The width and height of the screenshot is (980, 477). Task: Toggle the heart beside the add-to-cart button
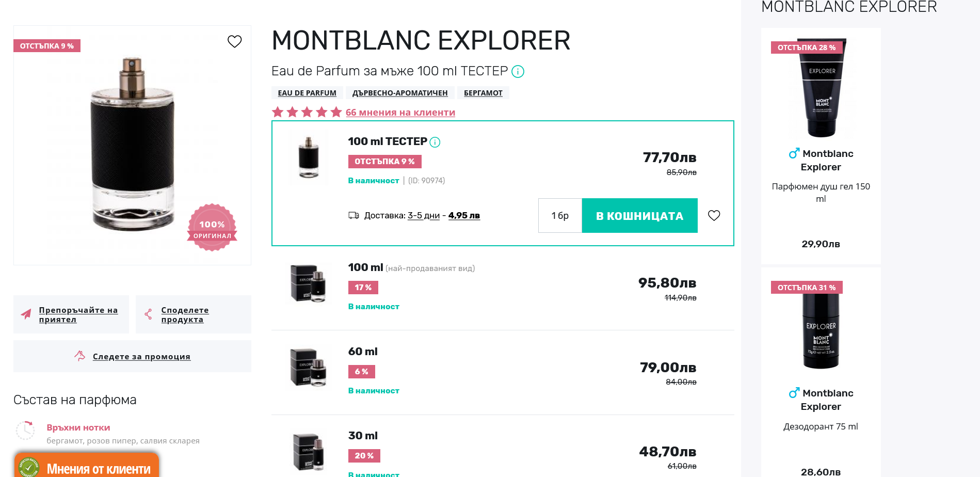[714, 215]
